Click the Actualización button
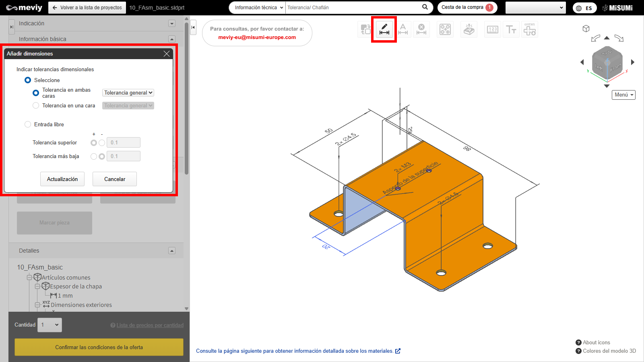The width and height of the screenshot is (644, 362). click(62, 179)
